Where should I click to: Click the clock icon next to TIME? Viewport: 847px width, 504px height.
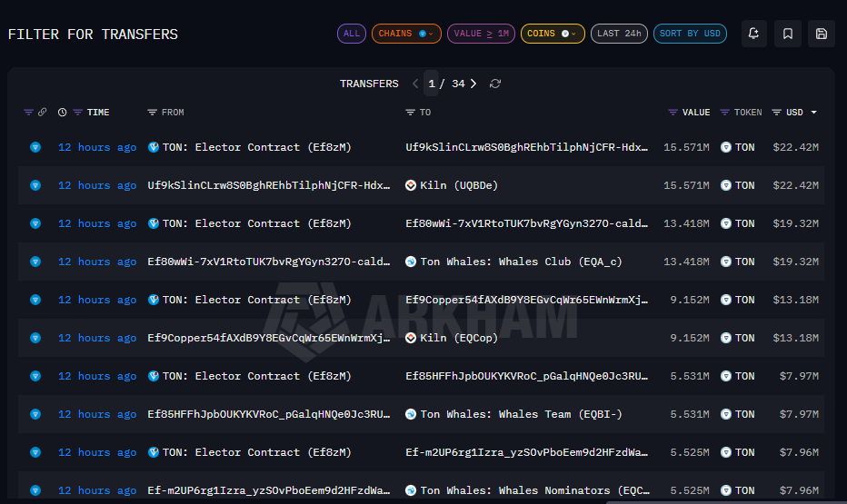[62, 113]
